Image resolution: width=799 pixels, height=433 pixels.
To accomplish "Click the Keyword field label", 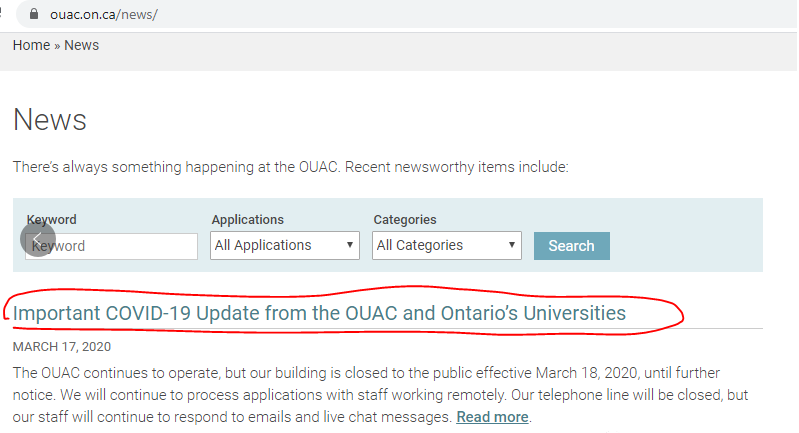I will coord(51,220).
